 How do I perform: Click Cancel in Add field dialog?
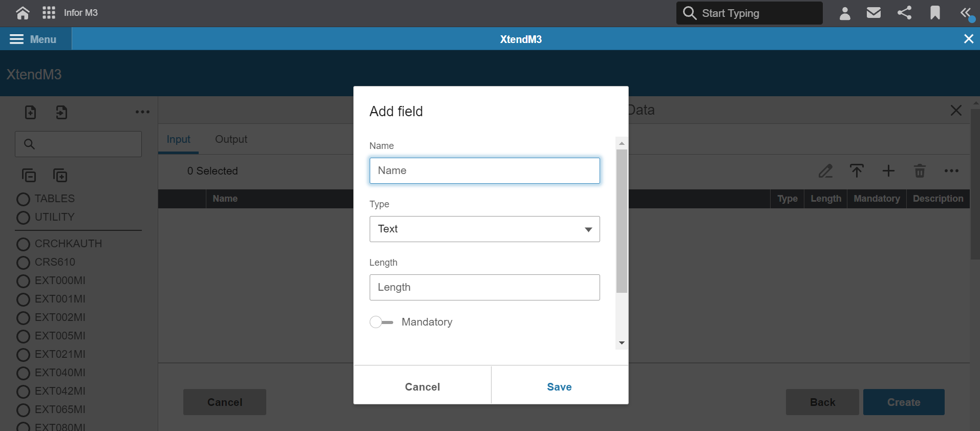pos(422,387)
